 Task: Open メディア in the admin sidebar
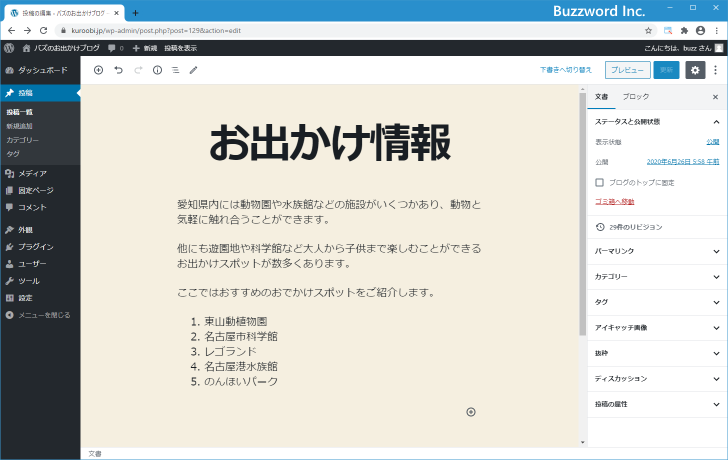point(40,173)
